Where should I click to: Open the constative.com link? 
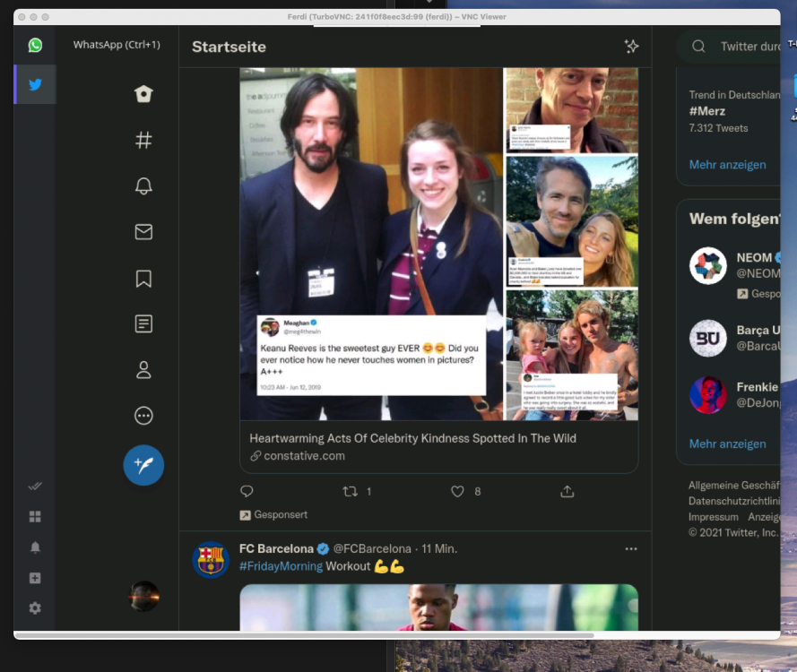click(304, 456)
